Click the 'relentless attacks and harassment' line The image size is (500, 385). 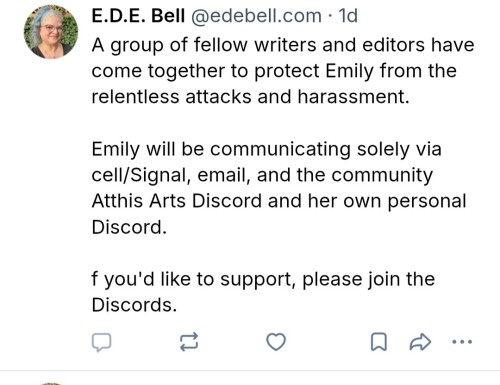(x=250, y=97)
